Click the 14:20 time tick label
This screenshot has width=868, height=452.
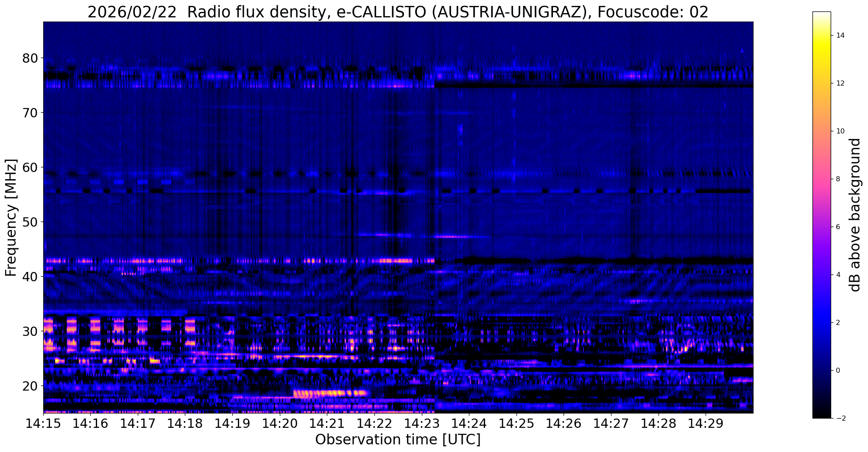[x=280, y=423]
